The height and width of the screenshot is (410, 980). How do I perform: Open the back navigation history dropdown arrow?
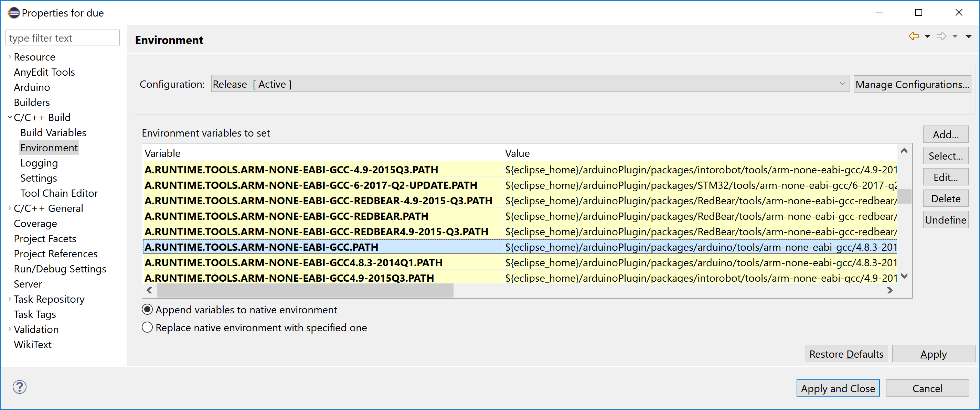tap(927, 36)
